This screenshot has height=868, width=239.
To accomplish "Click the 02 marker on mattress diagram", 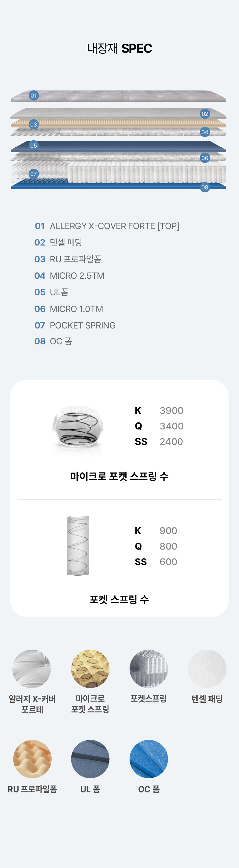I will pos(204,114).
